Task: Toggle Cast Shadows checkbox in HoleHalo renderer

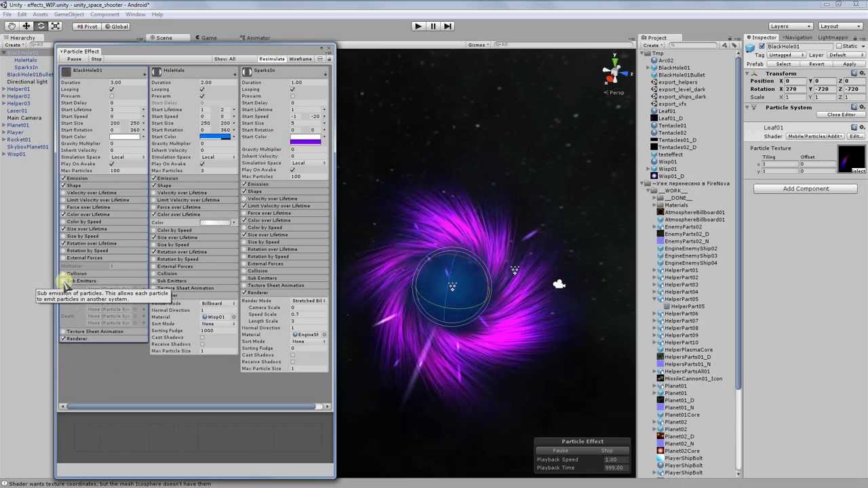Action: click(x=202, y=338)
